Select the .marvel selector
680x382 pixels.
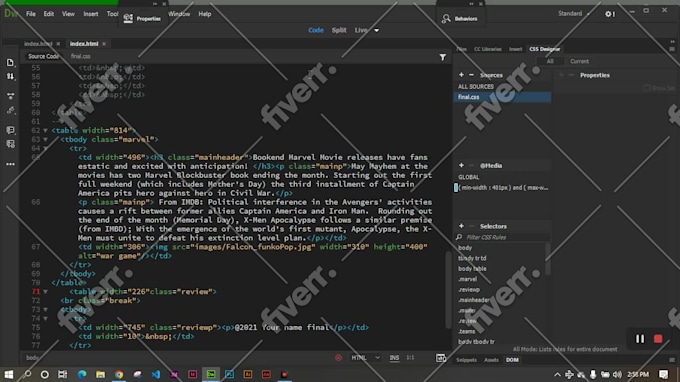coord(468,279)
